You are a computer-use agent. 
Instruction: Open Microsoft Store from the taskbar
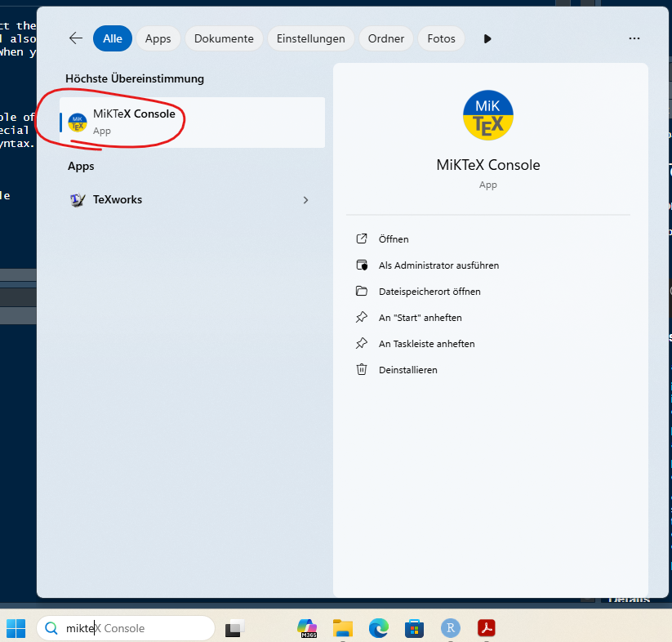click(x=415, y=628)
